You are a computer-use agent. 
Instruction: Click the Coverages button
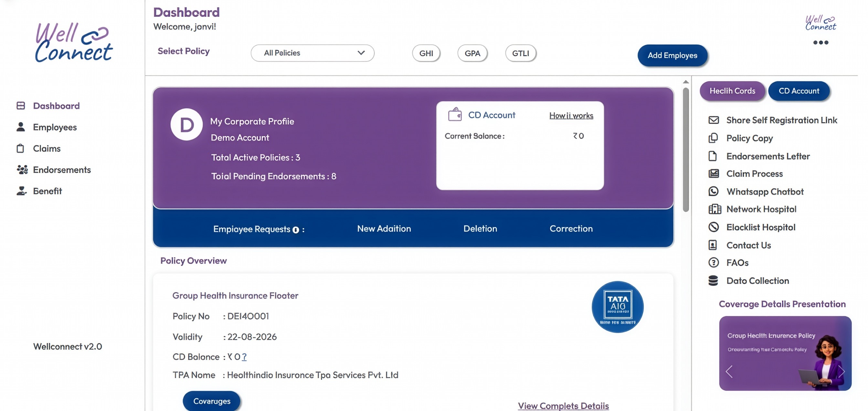(x=212, y=401)
